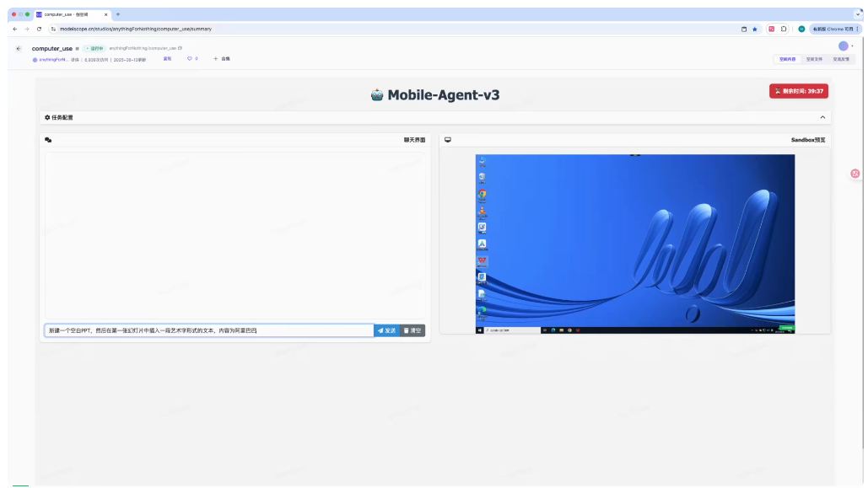Open VLC media player icon on sandbox desktop
This screenshot has height=488, width=868.
[x=483, y=212]
